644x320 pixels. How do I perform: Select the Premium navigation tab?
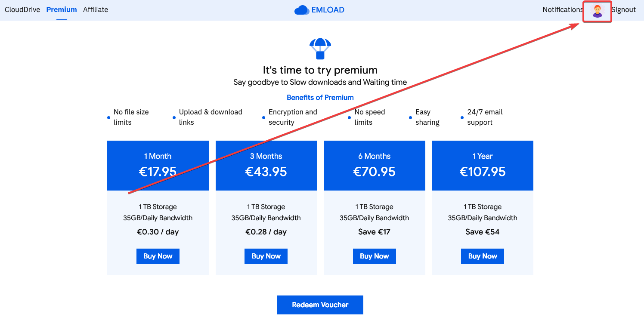(x=61, y=9)
